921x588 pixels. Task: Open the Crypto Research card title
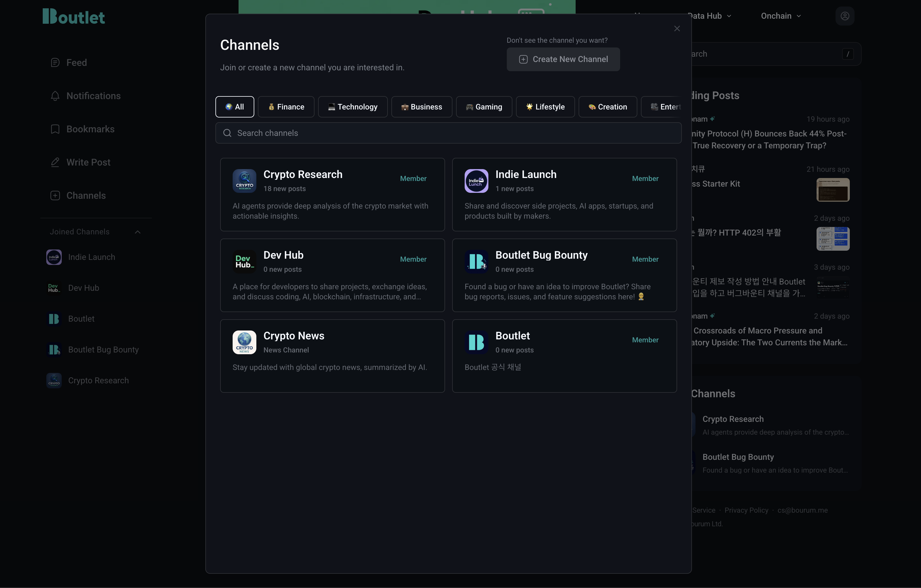pos(303,175)
